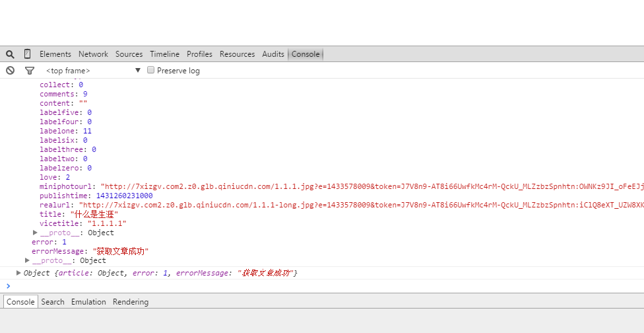
Task: Open the console filter funnel icon
Action: (x=30, y=70)
